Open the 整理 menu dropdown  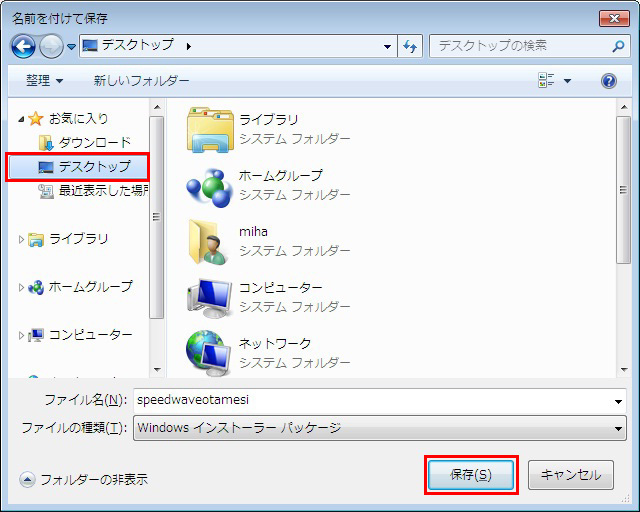[44, 81]
